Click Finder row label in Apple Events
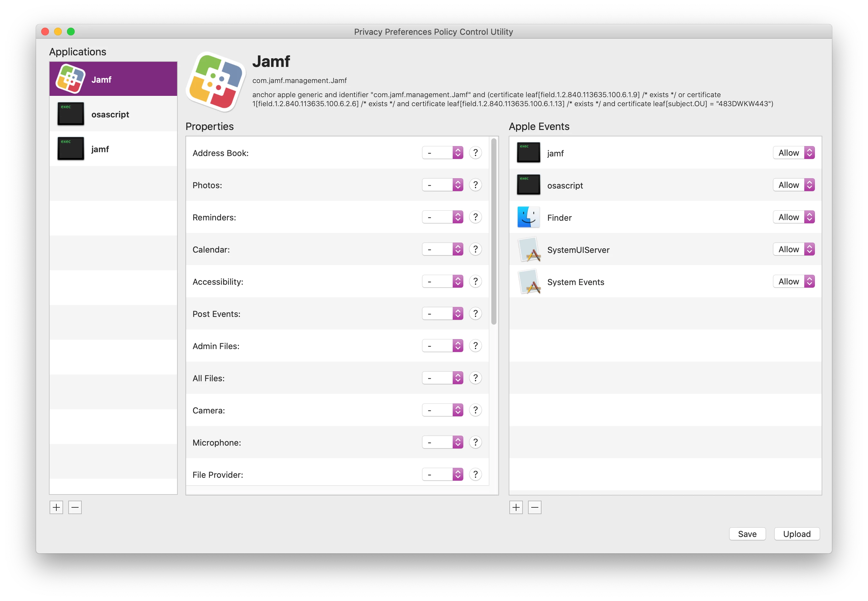The image size is (868, 601). point(559,218)
